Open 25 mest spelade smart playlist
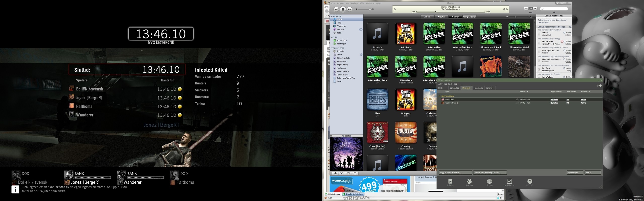The image size is (644, 201). pos(346,58)
